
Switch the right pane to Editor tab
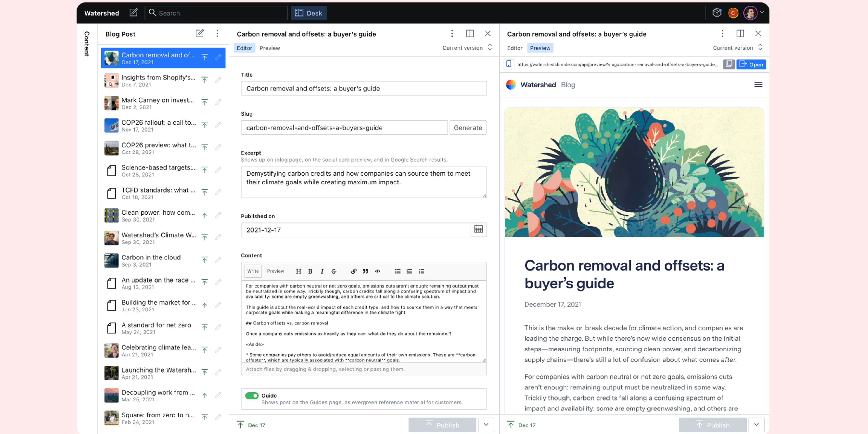click(514, 48)
